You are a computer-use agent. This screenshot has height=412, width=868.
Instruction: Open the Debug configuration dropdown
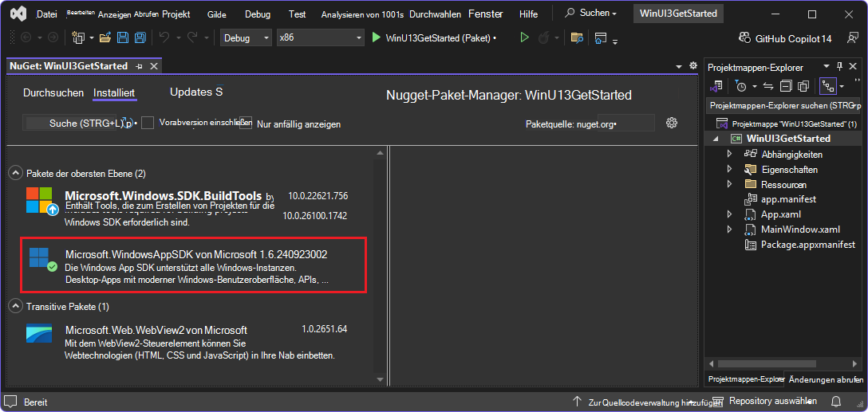pyautogui.click(x=247, y=38)
